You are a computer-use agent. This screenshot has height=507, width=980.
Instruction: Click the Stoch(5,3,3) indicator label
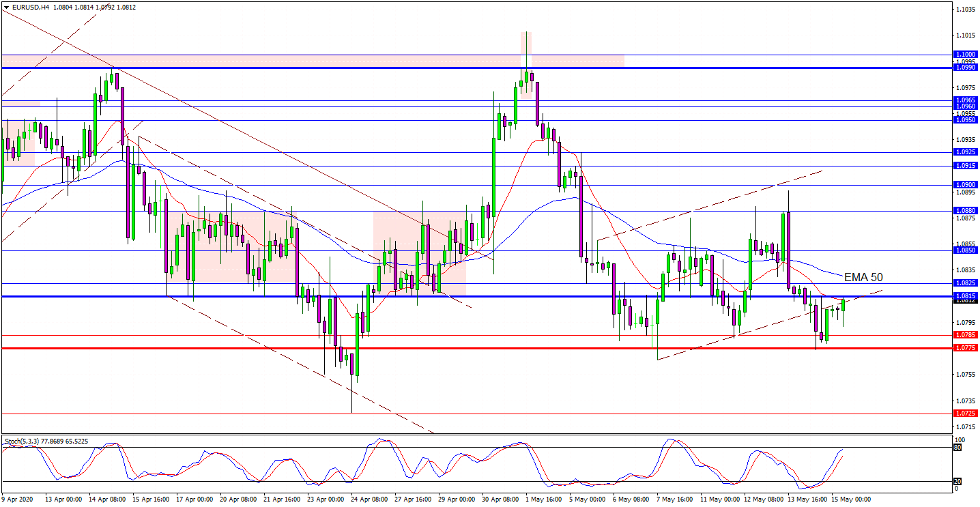coord(44,441)
